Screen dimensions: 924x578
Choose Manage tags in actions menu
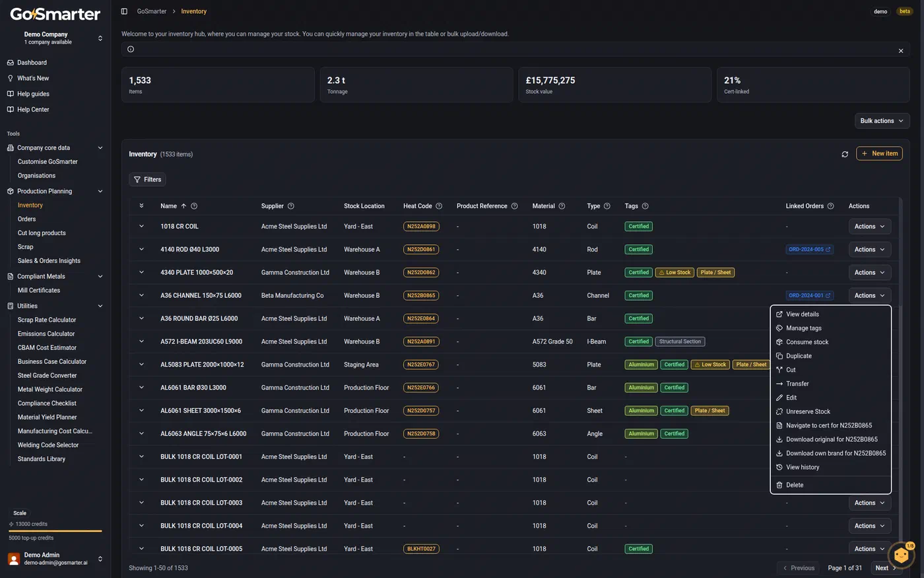[x=830, y=328]
